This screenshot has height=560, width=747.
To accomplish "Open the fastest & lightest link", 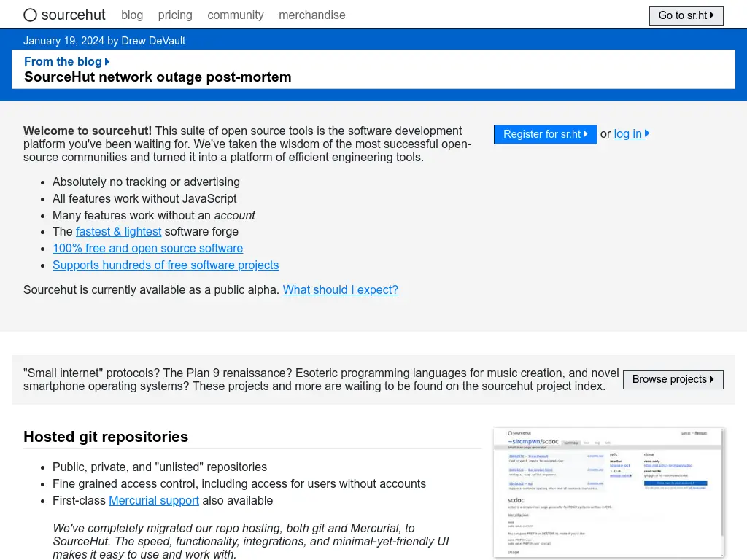I will coord(119,231).
